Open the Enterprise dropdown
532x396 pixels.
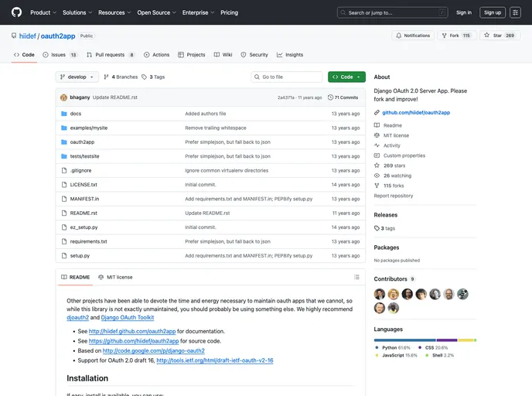[198, 12]
